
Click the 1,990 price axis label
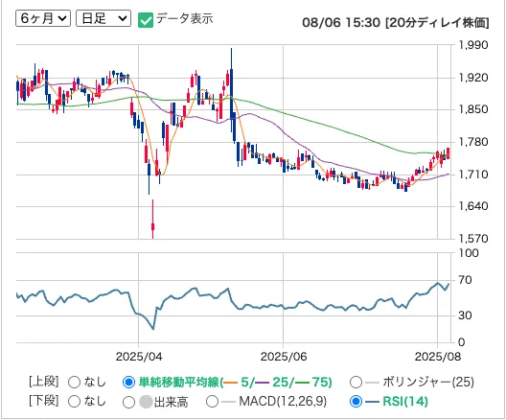coord(473,45)
